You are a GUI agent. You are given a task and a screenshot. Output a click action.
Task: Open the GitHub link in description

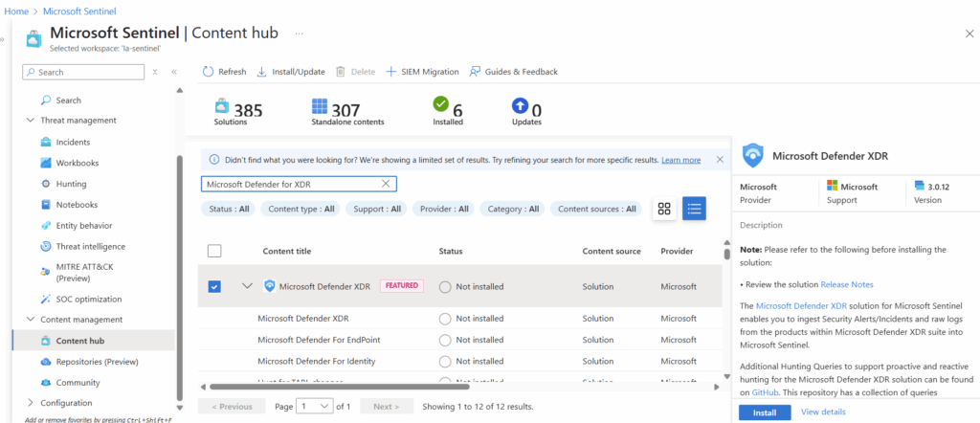[x=764, y=393]
